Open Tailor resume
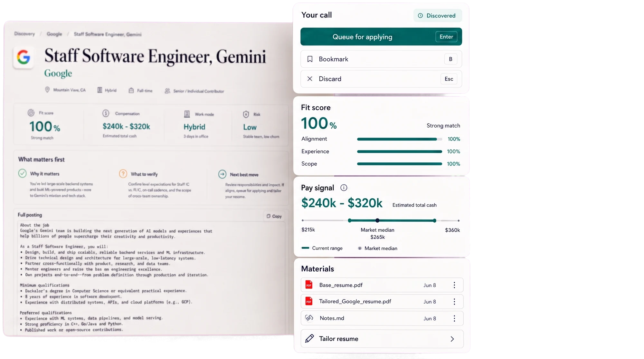644x359 pixels. 382,339
